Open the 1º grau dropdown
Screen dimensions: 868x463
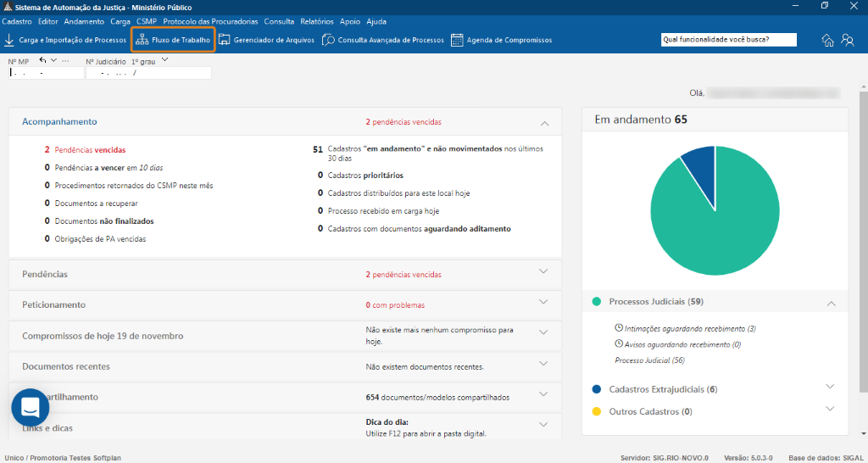tap(164, 60)
